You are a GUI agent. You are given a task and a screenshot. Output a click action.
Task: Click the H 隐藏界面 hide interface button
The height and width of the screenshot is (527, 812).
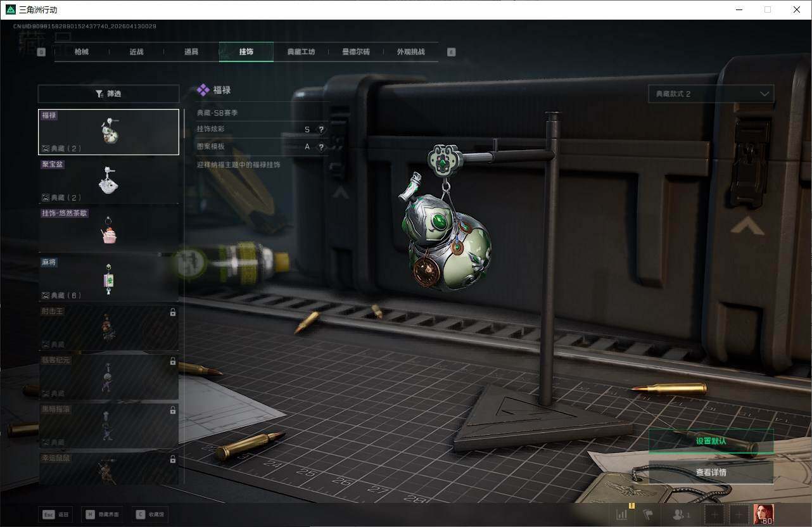[x=102, y=515]
